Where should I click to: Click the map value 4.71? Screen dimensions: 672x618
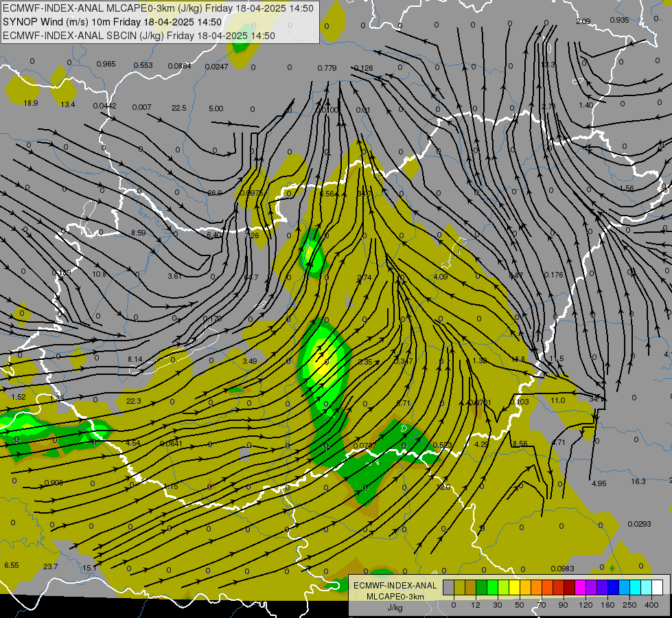point(559,442)
